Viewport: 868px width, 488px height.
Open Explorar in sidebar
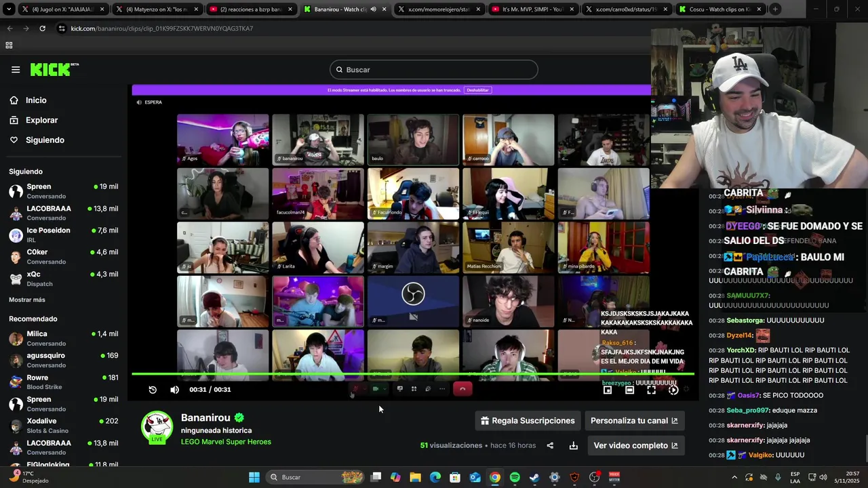click(x=41, y=120)
